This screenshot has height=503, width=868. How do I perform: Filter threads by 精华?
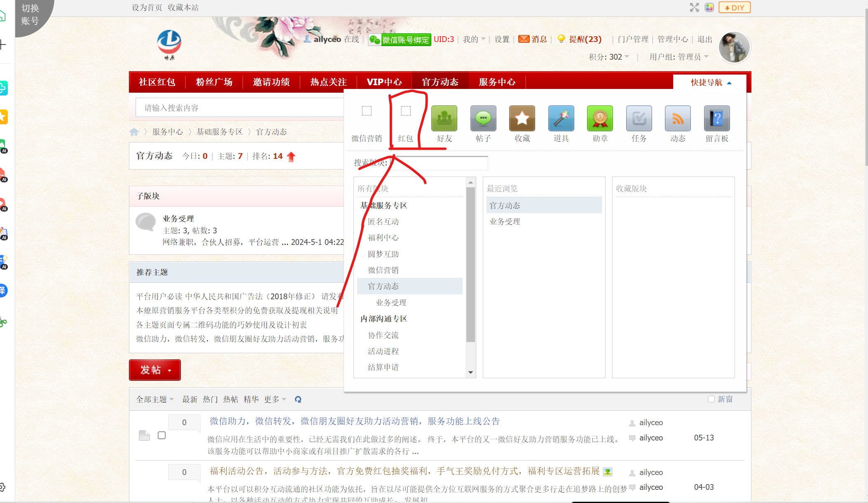251,399
